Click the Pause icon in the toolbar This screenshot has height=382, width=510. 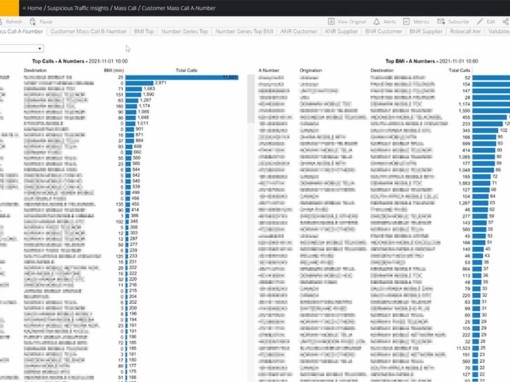click(32, 22)
